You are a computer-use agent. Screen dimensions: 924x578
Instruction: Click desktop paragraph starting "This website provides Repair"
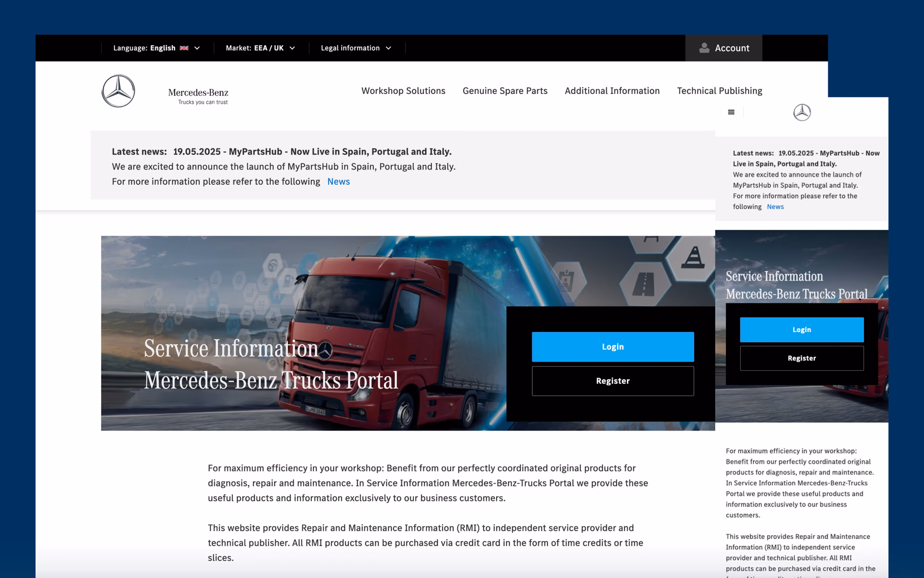click(x=425, y=543)
